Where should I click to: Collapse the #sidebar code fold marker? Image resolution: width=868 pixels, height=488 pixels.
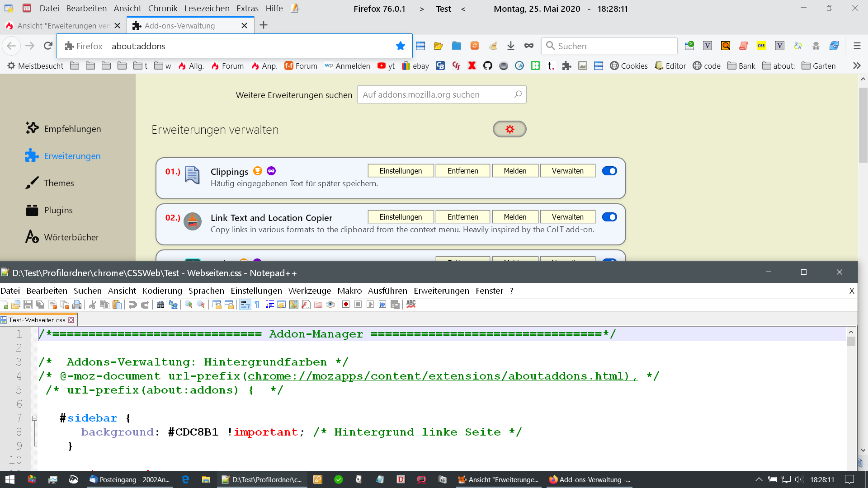(x=34, y=418)
